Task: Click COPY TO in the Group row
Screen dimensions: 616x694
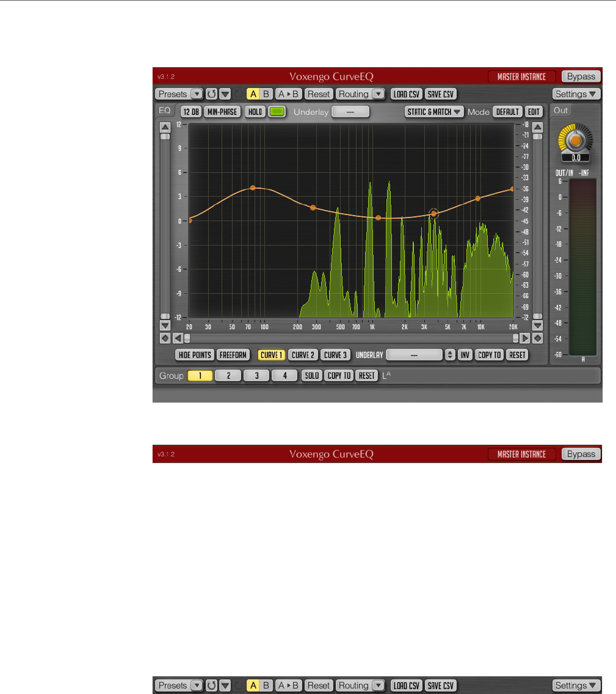Action: click(339, 375)
